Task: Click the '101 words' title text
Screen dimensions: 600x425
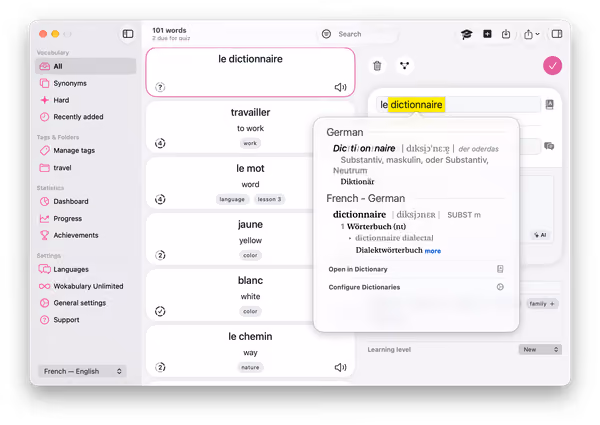Action: (x=169, y=30)
